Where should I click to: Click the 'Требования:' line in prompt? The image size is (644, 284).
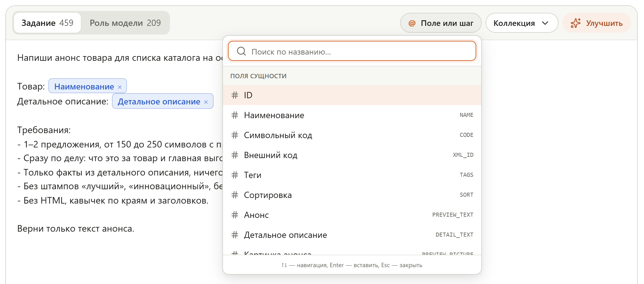pos(44,130)
